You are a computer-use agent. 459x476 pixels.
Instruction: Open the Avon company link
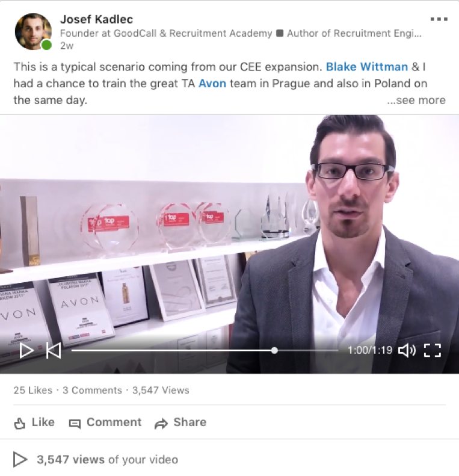(x=212, y=84)
